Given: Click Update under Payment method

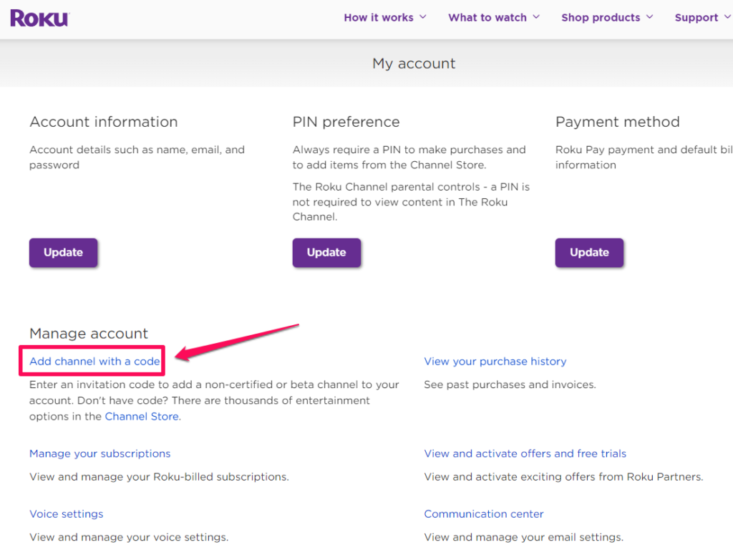Looking at the screenshot, I should pyautogui.click(x=589, y=253).
